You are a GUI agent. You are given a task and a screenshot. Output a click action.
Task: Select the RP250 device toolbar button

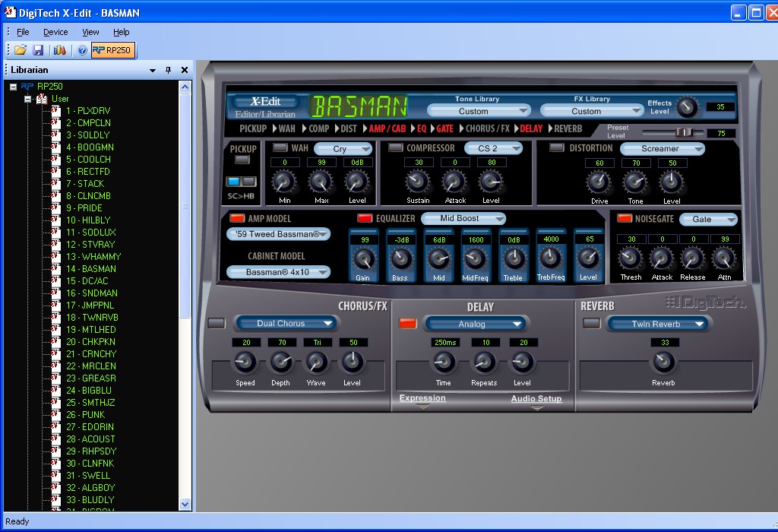click(113, 50)
